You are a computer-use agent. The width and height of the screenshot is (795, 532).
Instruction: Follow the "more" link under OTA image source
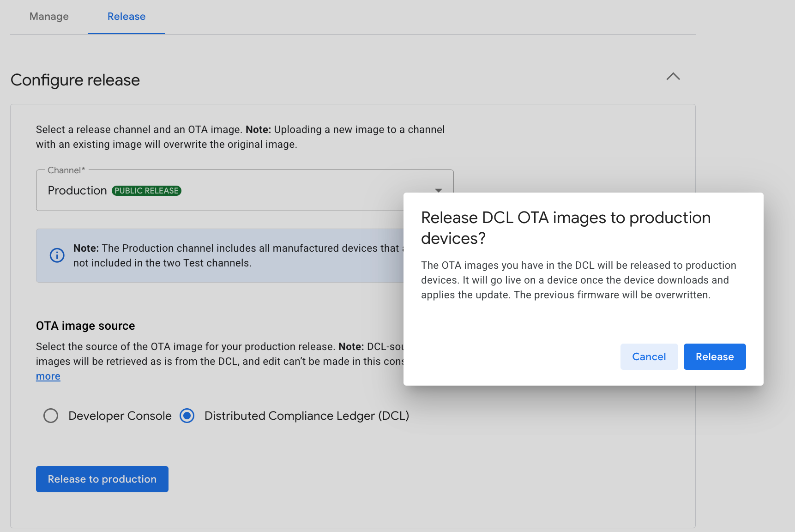pyautogui.click(x=48, y=376)
